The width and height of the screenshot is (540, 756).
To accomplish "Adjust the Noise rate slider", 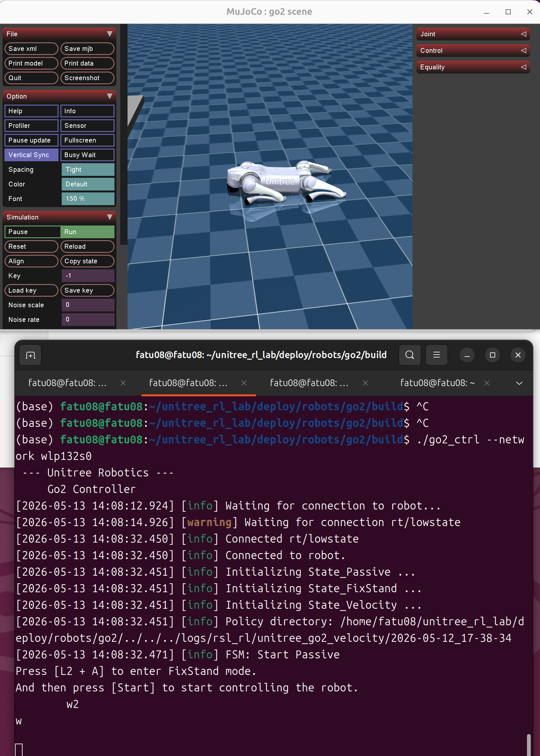I will 88,320.
